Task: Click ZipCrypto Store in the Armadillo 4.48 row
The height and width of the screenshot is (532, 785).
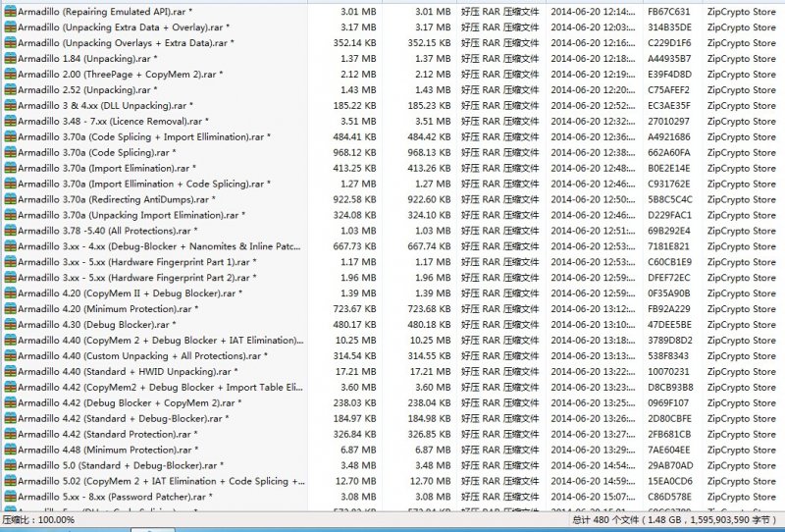Action: [741, 450]
